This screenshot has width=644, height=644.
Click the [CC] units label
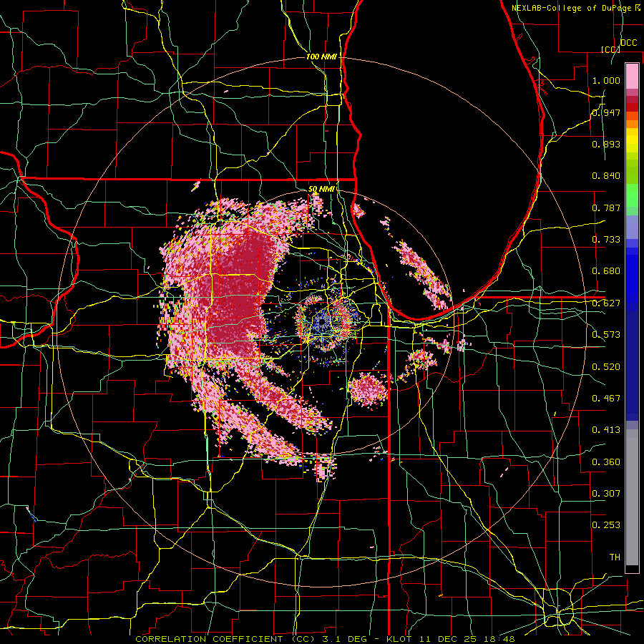(610, 49)
